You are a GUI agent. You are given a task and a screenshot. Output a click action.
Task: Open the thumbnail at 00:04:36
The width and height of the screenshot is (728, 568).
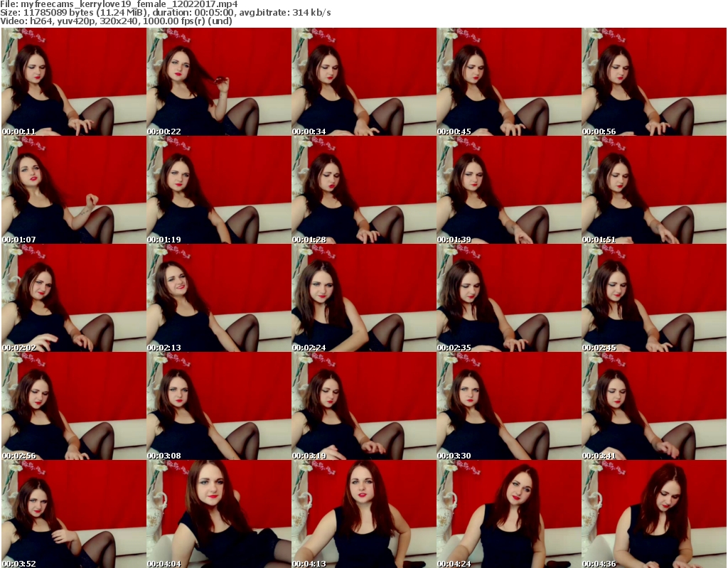click(x=654, y=514)
